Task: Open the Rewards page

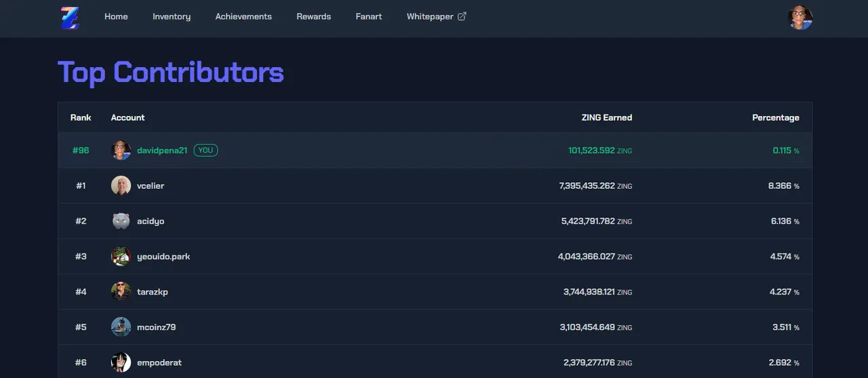Action: click(x=314, y=16)
